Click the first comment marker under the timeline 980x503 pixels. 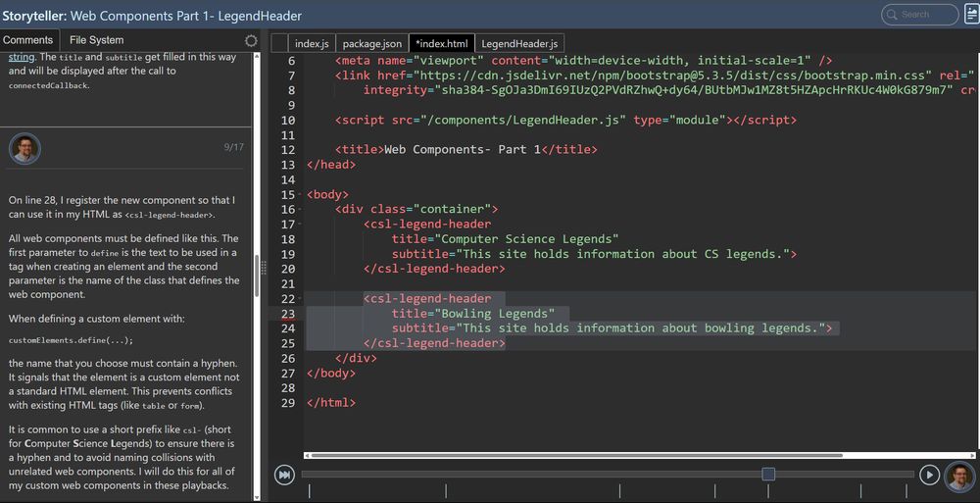point(310,491)
